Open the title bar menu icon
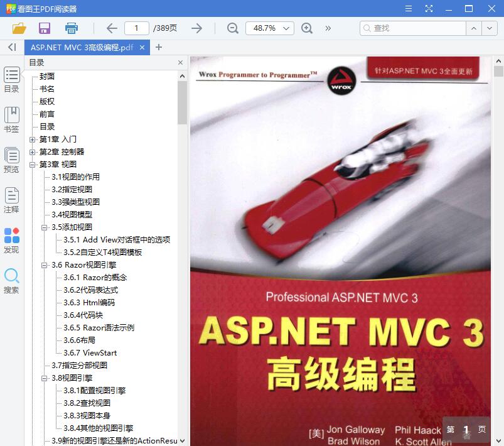This screenshot has height=446, width=504. click(x=409, y=9)
